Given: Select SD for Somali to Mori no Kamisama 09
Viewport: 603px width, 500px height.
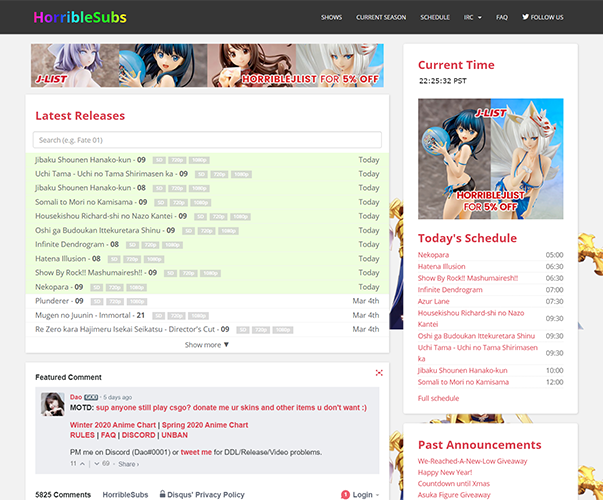Looking at the screenshot, I should [161, 203].
